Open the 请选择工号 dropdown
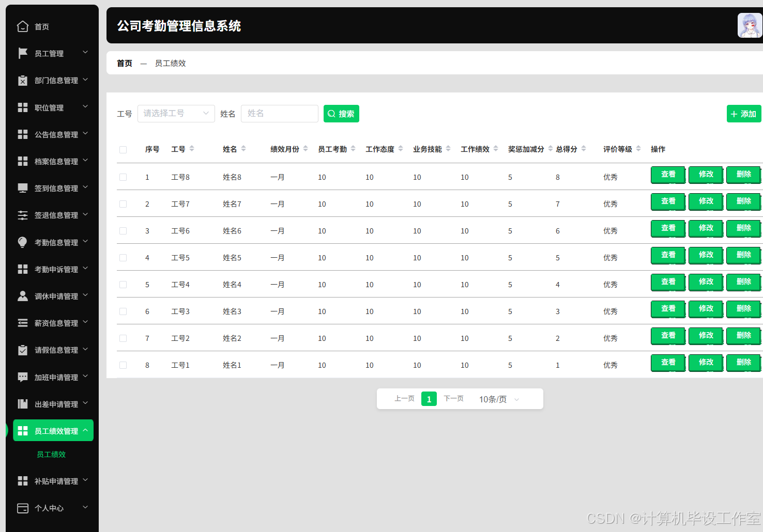763x532 pixels. [x=176, y=114]
